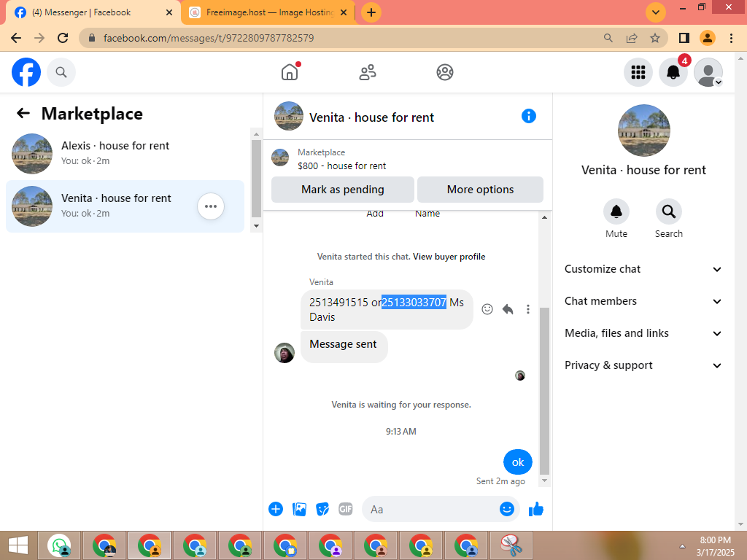Reply to Venita's message with the reply arrow
This screenshot has height=560, width=747.
tap(508, 309)
